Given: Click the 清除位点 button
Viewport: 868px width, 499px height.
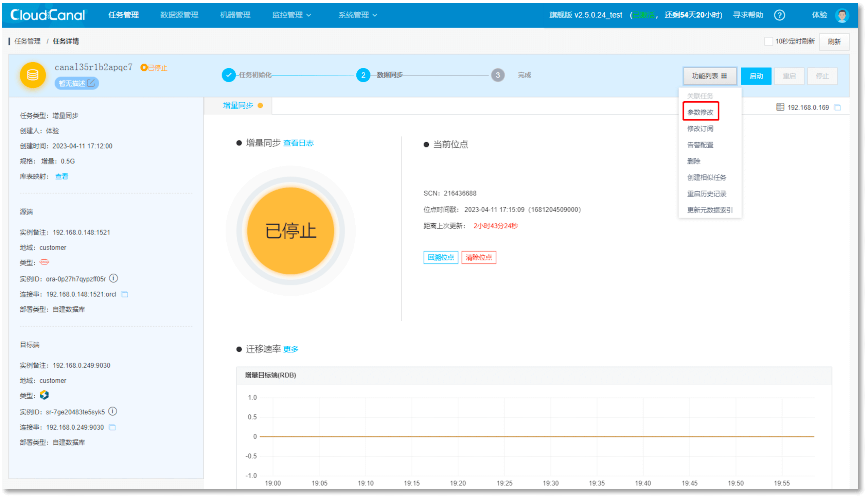Looking at the screenshot, I should coord(479,257).
